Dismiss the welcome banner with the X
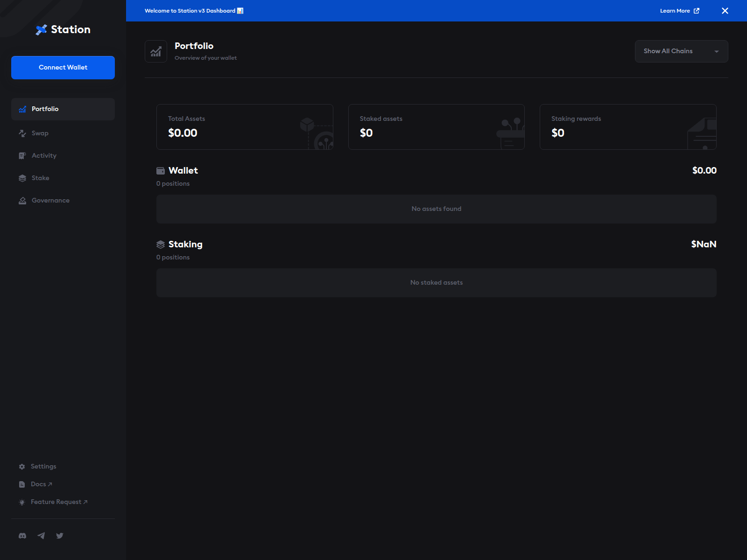747x560 pixels. (725, 10)
